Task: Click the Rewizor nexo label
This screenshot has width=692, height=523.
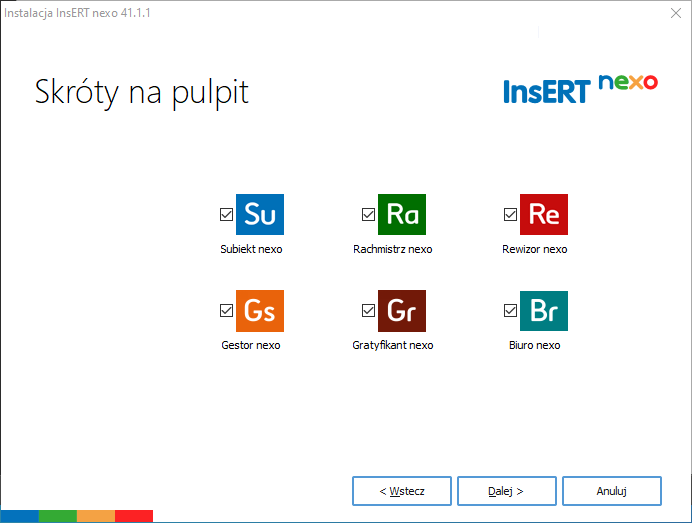Action: [x=534, y=249]
